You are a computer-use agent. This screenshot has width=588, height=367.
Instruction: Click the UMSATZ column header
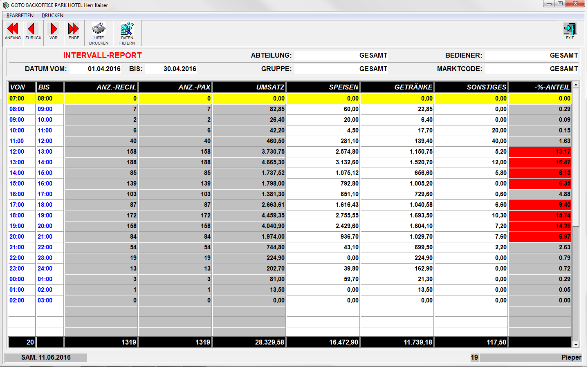[249, 87]
